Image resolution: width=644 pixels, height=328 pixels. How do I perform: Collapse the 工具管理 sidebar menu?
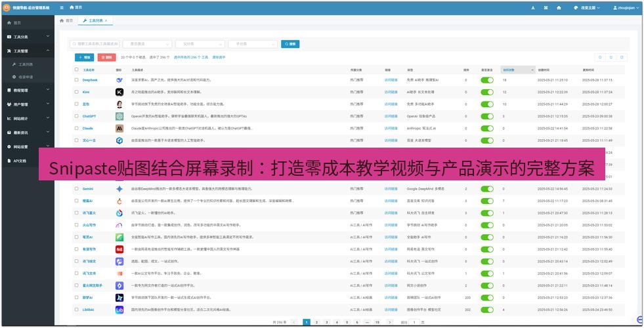(28, 51)
